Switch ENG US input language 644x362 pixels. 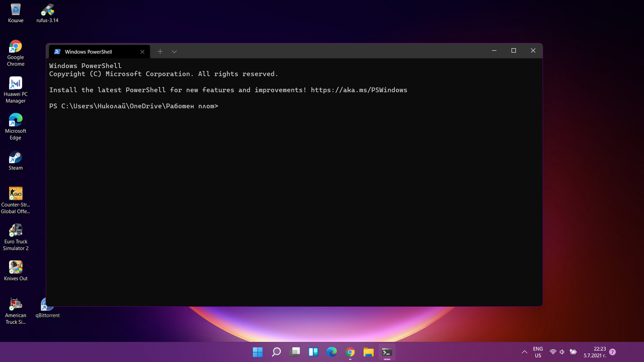coord(538,352)
